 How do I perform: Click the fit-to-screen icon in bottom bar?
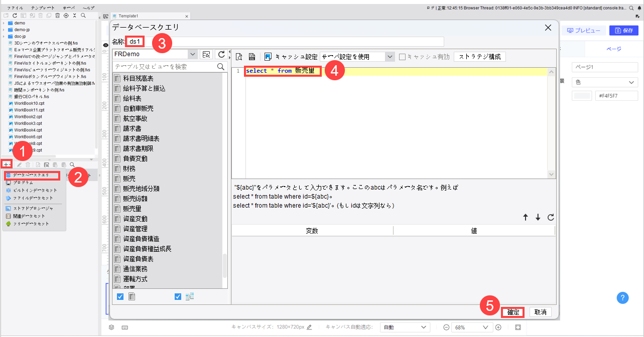click(518, 327)
